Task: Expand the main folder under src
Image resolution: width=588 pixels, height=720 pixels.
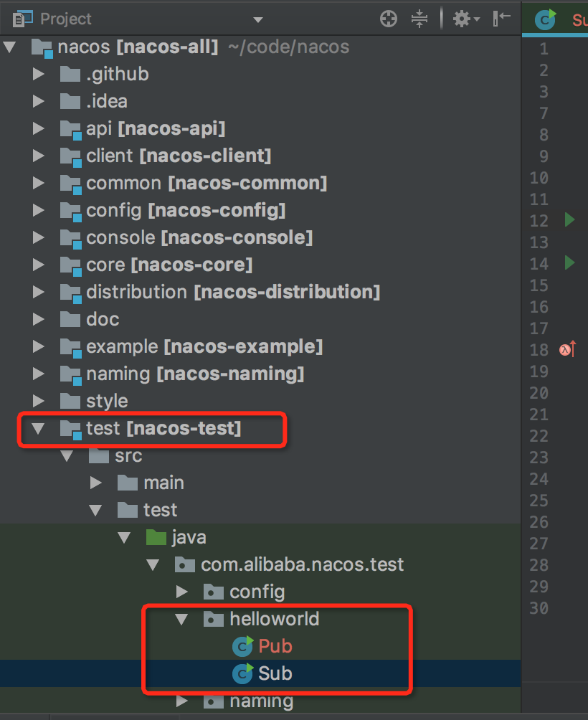Action: [x=96, y=483]
